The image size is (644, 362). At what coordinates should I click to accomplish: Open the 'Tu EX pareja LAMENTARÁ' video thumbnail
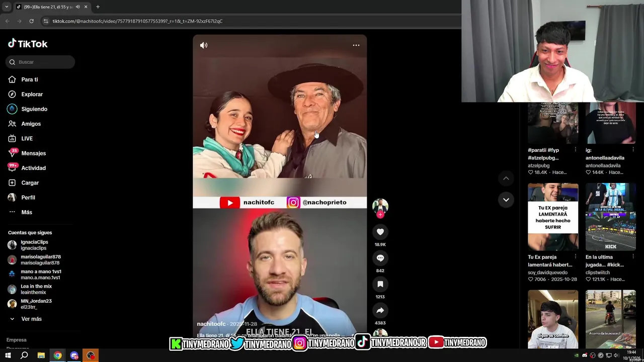click(553, 217)
